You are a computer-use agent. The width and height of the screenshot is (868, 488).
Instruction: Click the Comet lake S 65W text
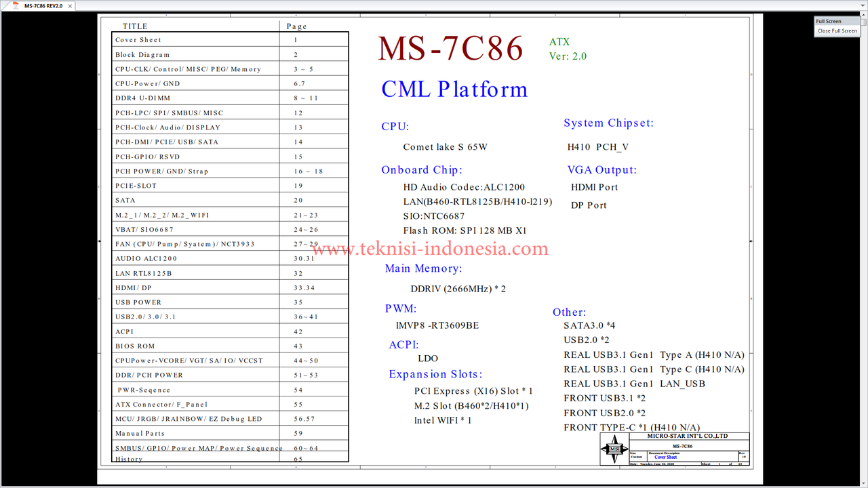(x=446, y=146)
